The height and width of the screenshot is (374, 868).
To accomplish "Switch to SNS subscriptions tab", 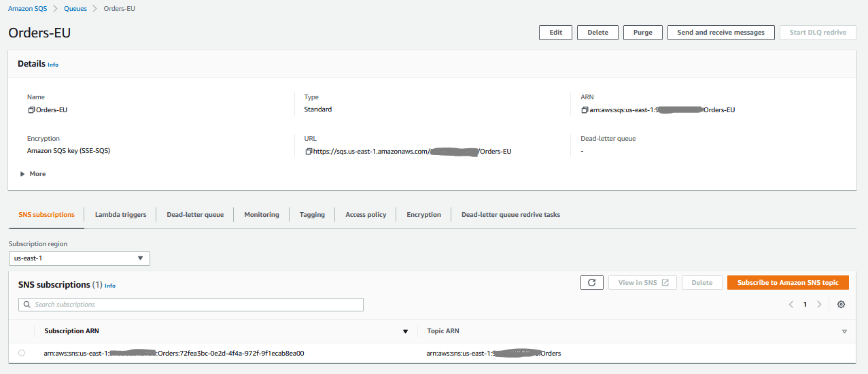I will click(46, 215).
